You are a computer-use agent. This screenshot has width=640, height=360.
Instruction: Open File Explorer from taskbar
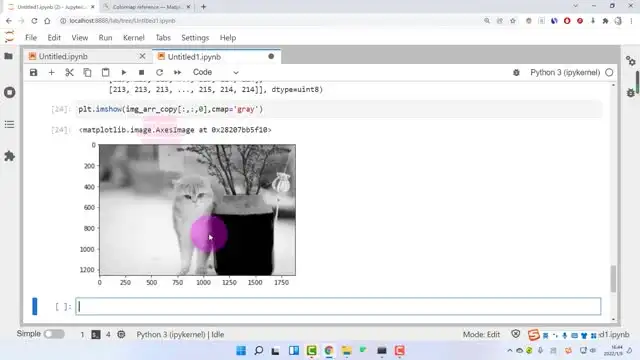point(347,351)
